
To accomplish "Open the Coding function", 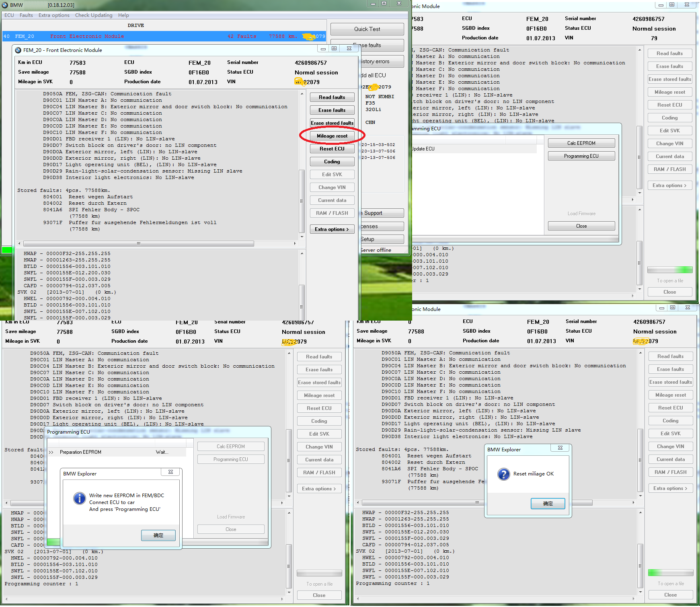I will (332, 161).
